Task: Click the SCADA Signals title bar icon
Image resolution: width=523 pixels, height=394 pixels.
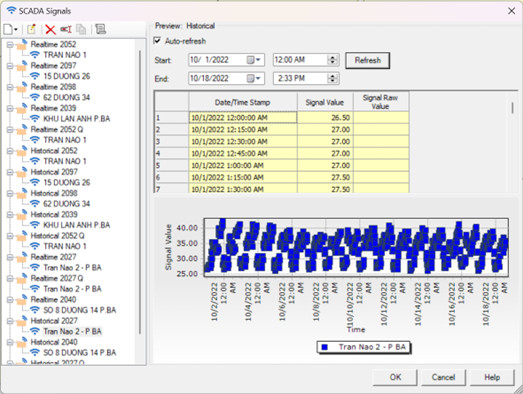Action: pyautogui.click(x=11, y=11)
